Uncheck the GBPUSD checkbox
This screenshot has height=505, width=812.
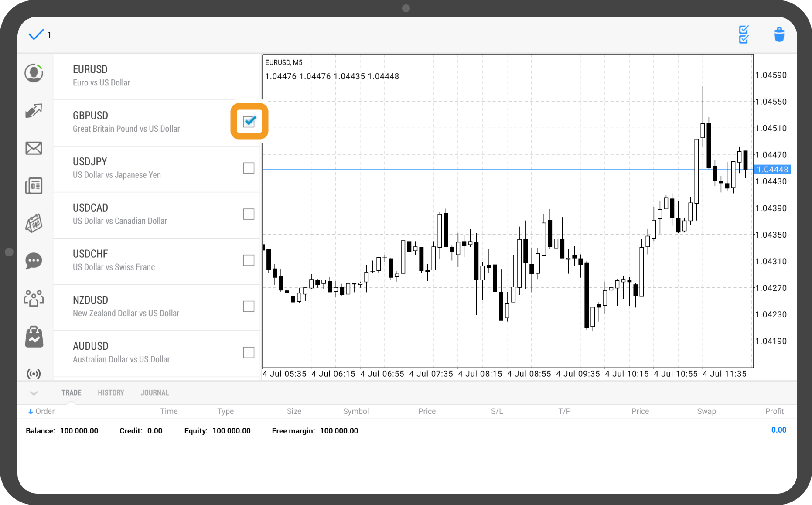coord(249,122)
